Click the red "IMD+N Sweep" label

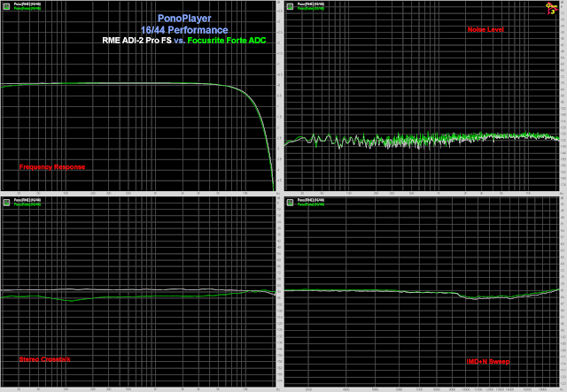[x=488, y=361]
